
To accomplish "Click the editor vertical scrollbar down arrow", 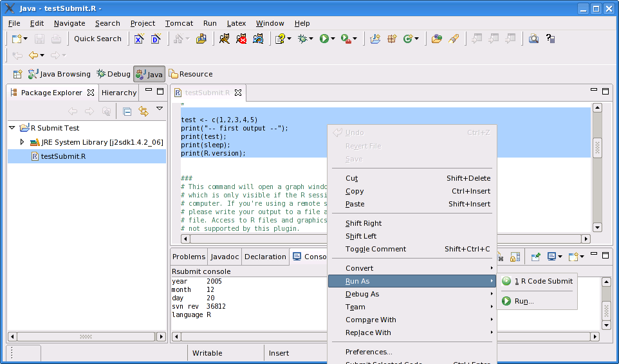I will coord(597,228).
